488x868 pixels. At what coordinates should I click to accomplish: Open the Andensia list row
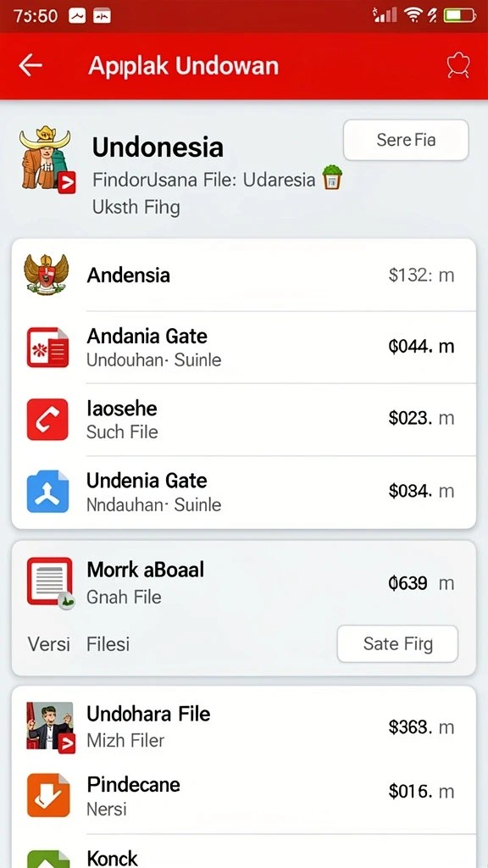click(243, 275)
